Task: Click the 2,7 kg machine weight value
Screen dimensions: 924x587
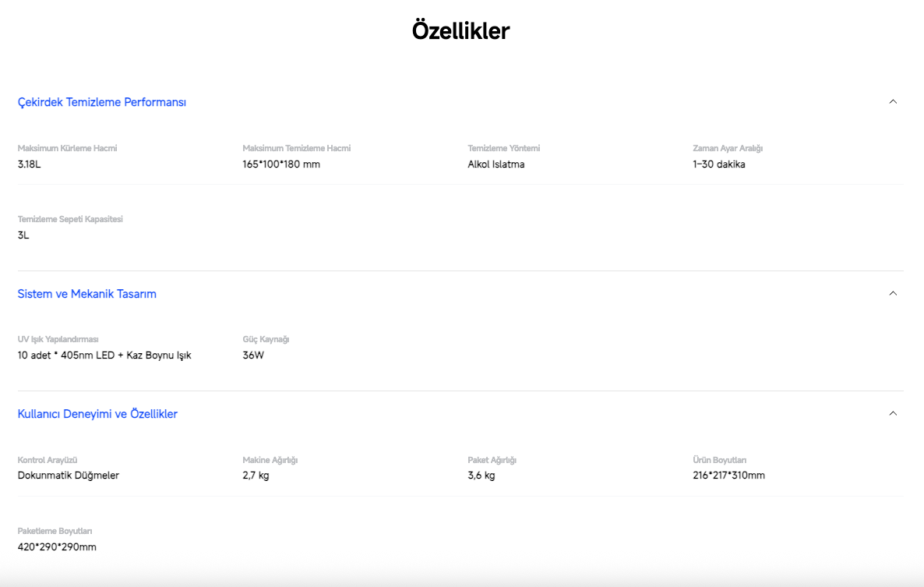Action: [x=256, y=476]
